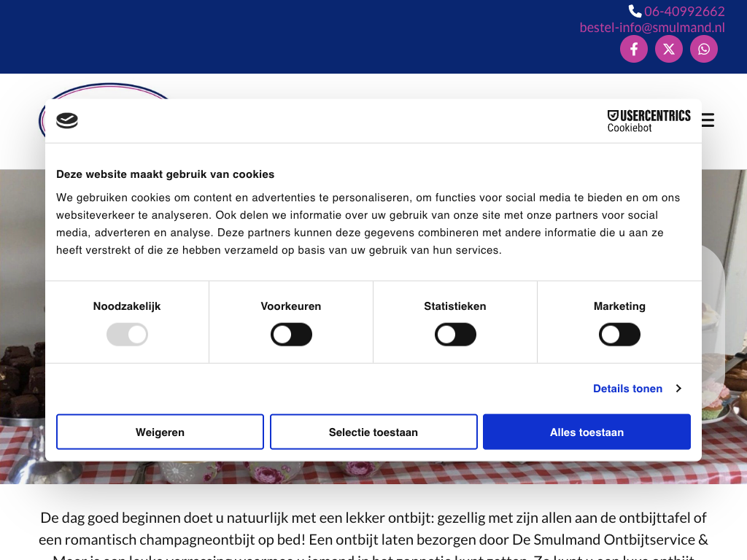Open the WhatsApp social icon
The image size is (747, 560).
pyautogui.click(x=704, y=49)
